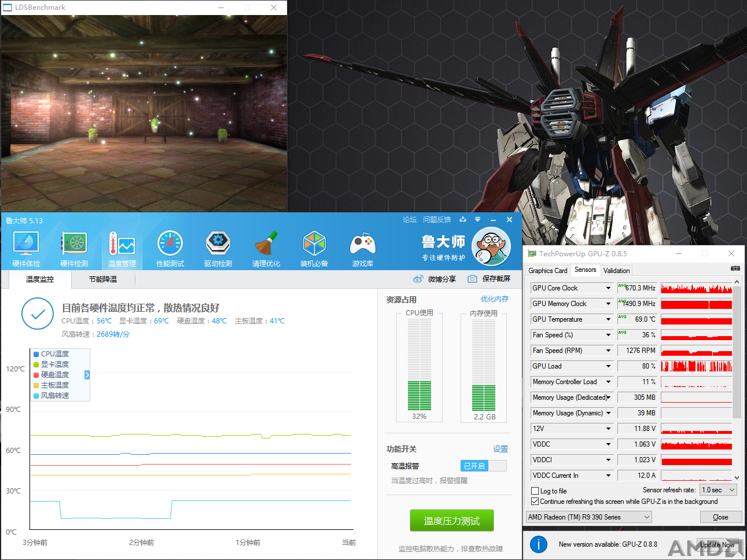Enable the Log to file checkbox
The height and width of the screenshot is (560, 747).
point(535,491)
